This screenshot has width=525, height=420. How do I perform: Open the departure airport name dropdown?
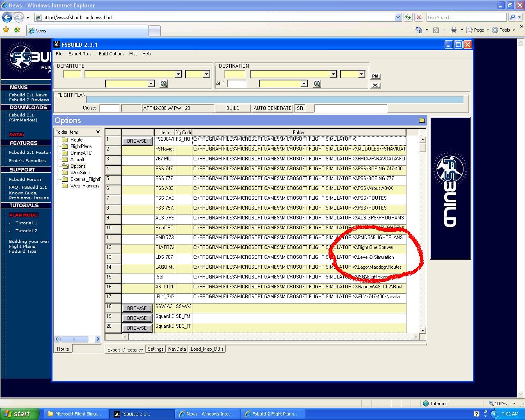(178, 74)
